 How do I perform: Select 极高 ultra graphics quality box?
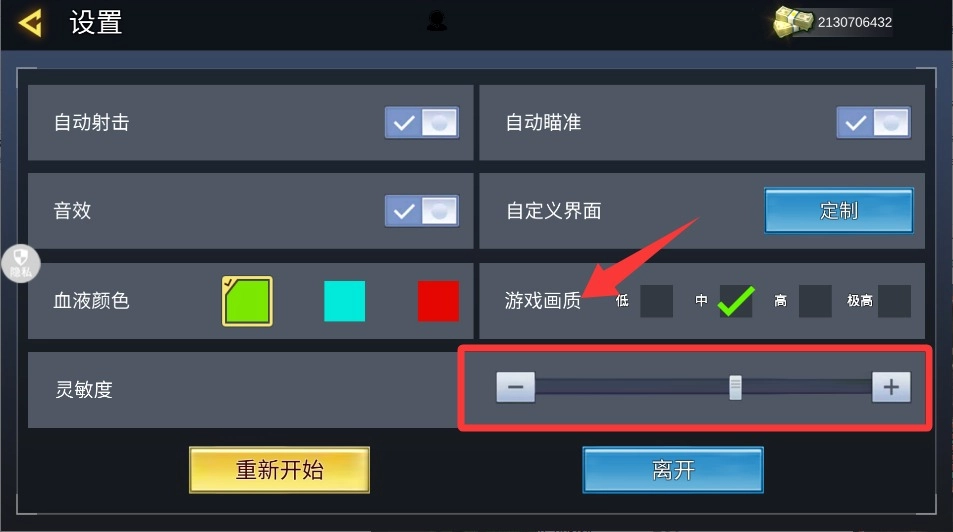894,301
